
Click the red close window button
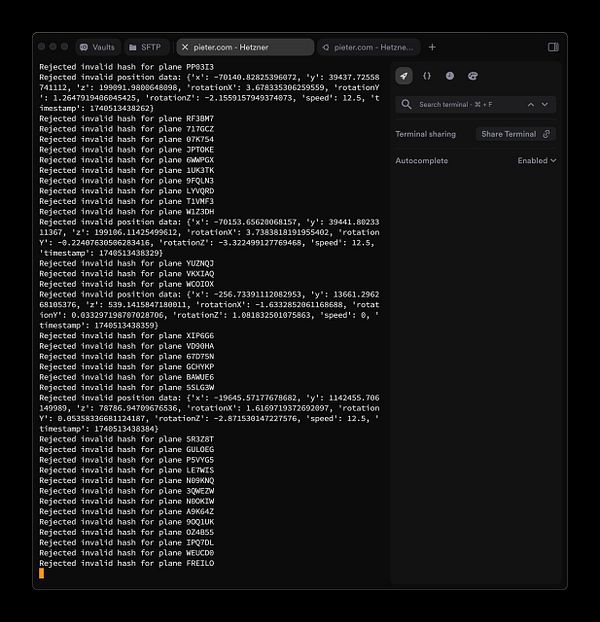(x=41, y=47)
